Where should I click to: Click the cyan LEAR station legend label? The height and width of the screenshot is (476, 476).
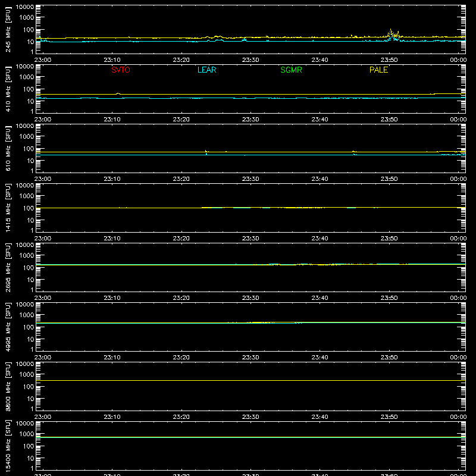(206, 70)
